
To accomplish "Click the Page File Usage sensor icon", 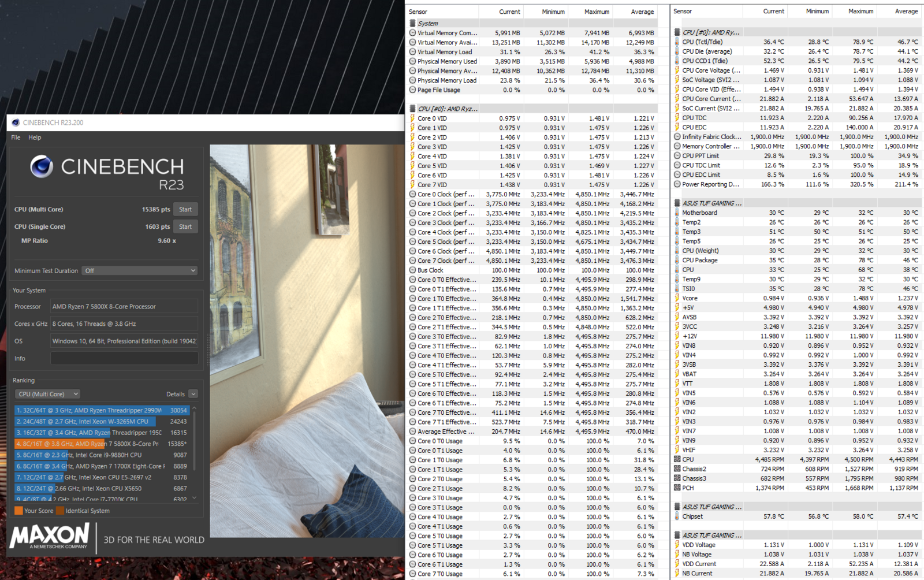I will (412, 90).
